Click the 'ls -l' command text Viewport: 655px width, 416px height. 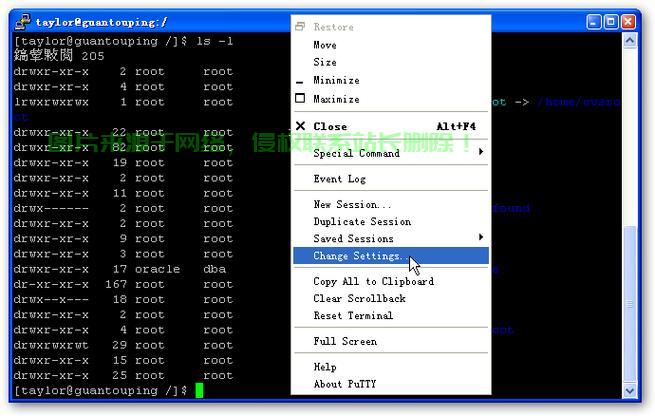pyautogui.click(x=215, y=41)
